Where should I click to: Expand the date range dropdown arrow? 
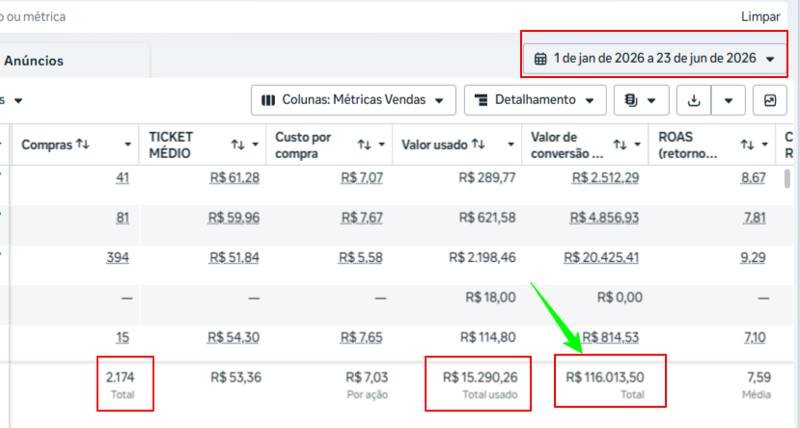[770, 59]
